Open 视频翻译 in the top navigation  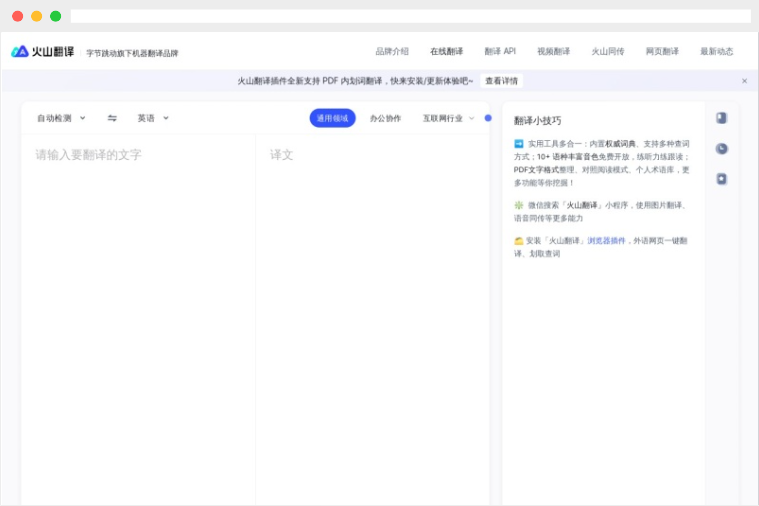[553, 51]
